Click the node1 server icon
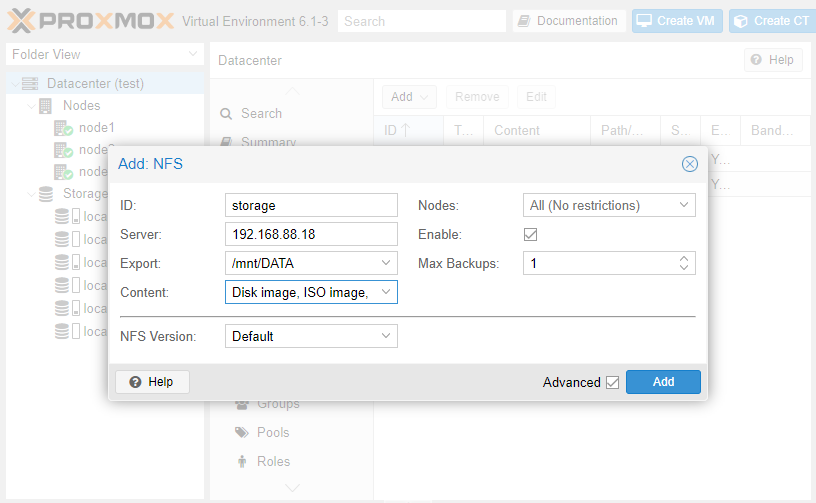 click(x=63, y=128)
